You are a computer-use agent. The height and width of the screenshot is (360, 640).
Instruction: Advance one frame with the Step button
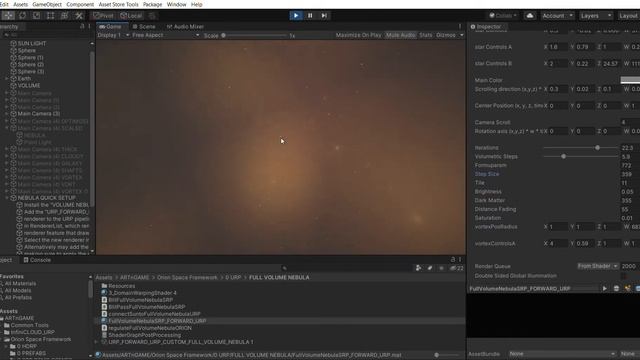pyautogui.click(x=324, y=16)
